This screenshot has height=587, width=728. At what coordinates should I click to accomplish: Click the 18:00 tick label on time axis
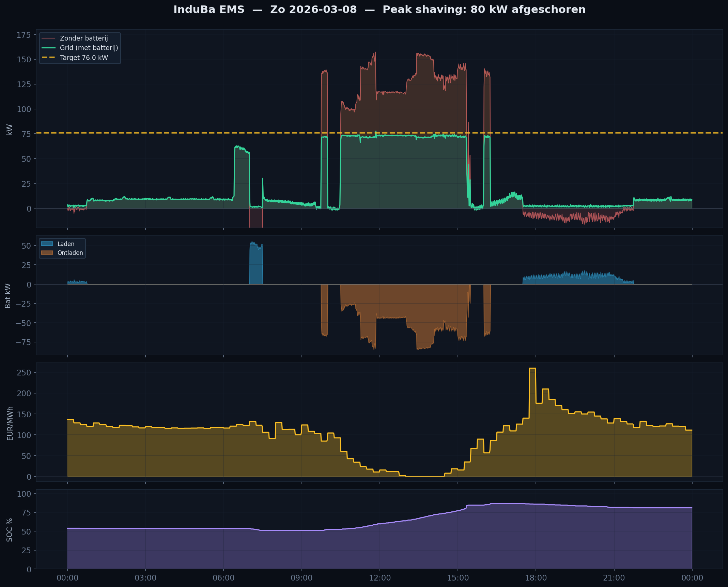tap(537, 578)
